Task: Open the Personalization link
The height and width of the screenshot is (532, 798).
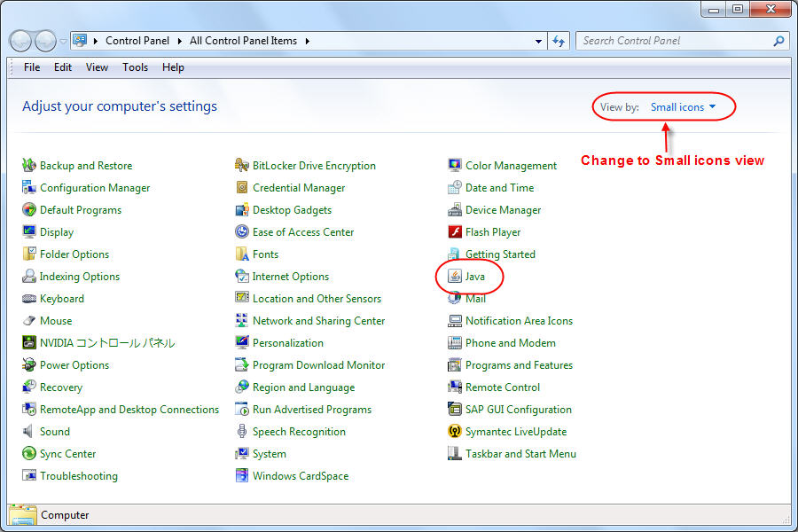Action: (x=287, y=343)
